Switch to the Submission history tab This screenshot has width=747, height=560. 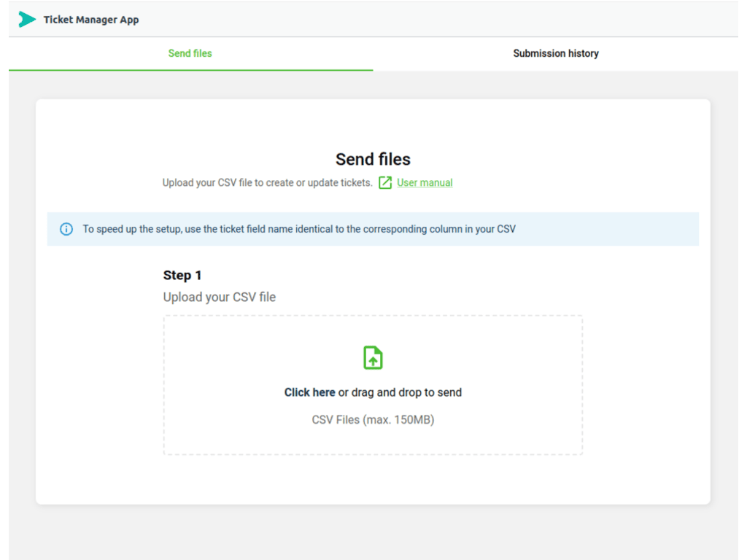click(556, 53)
